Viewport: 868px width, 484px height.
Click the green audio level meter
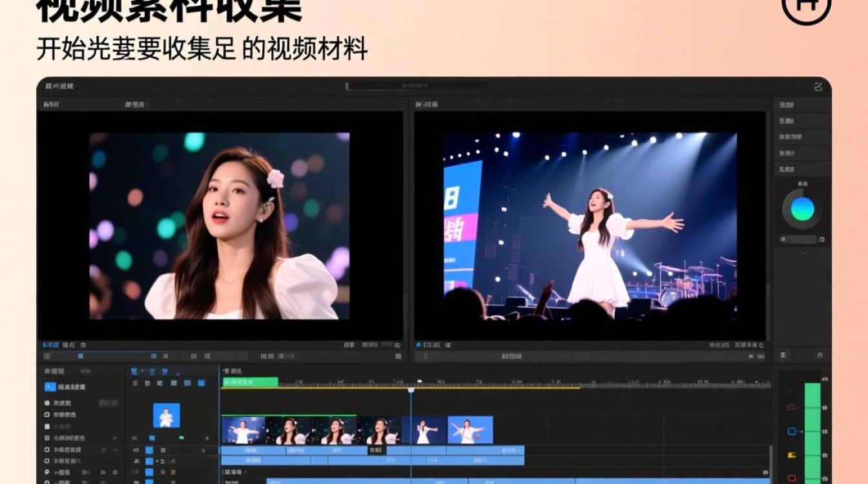[x=812, y=432]
